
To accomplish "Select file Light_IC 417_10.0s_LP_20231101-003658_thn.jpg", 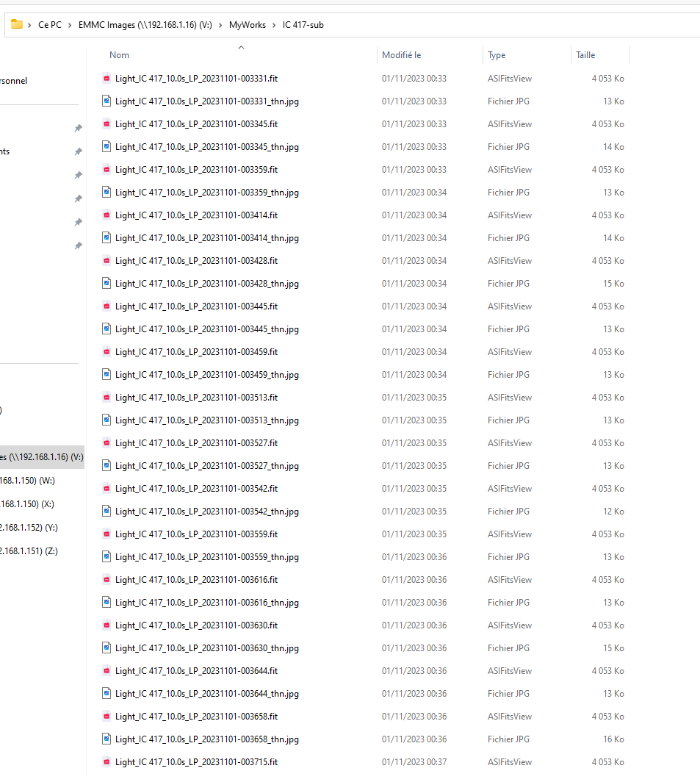I will 207,739.
